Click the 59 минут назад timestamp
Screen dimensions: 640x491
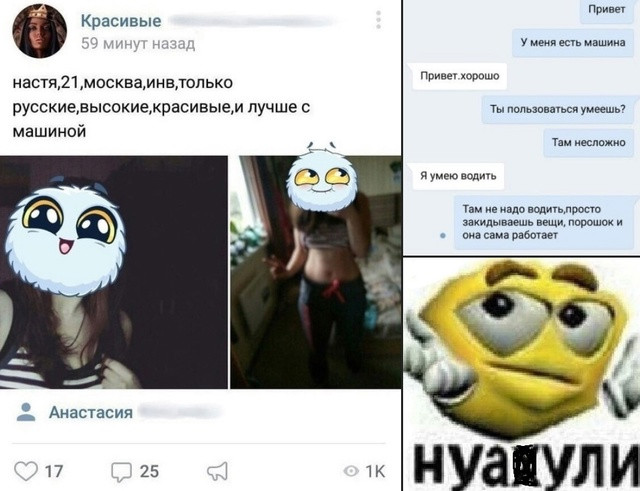pos(138,43)
